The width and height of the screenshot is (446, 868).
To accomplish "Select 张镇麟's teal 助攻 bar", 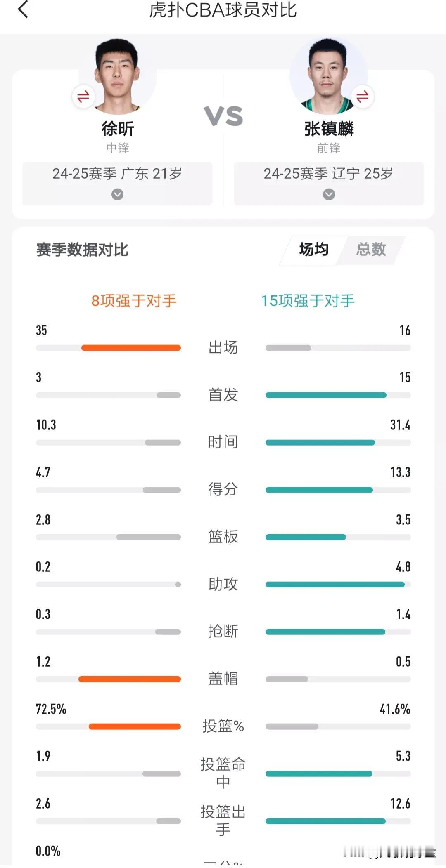I will coord(335,584).
